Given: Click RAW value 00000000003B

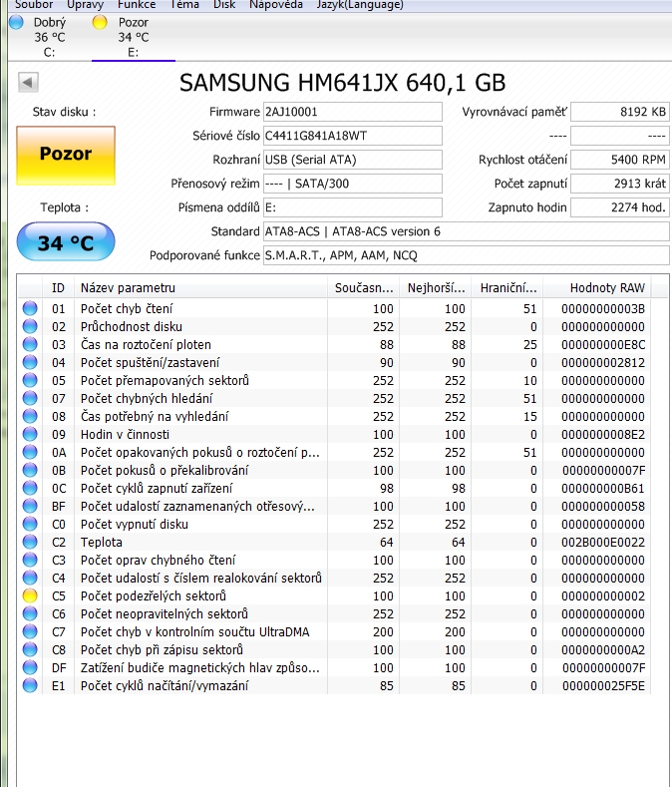Looking at the screenshot, I should (x=603, y=308).
